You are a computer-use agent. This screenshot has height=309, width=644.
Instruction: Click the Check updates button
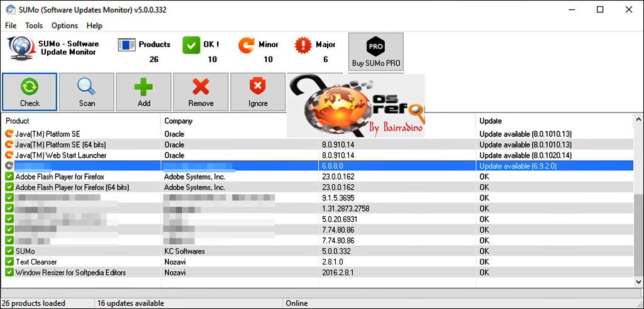(x=30, y=92)
